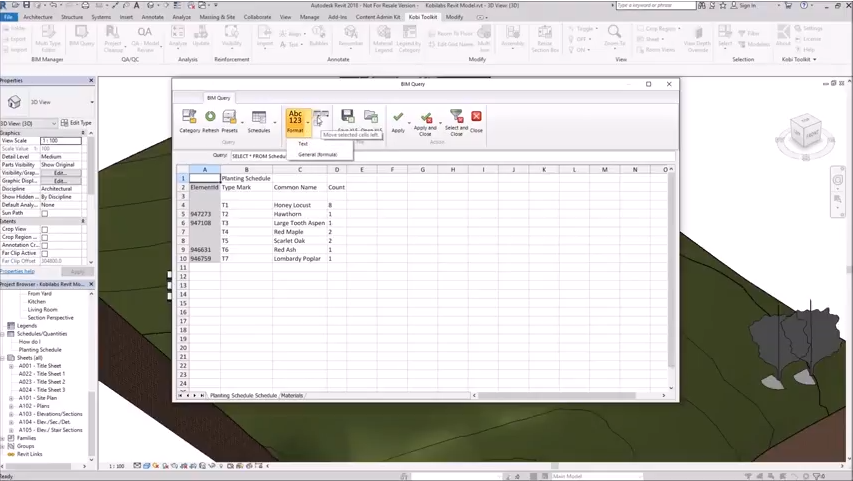This screenshot has height=481, width=853.
Task: Click the Properties help link
Action: (x=17, y=271)
